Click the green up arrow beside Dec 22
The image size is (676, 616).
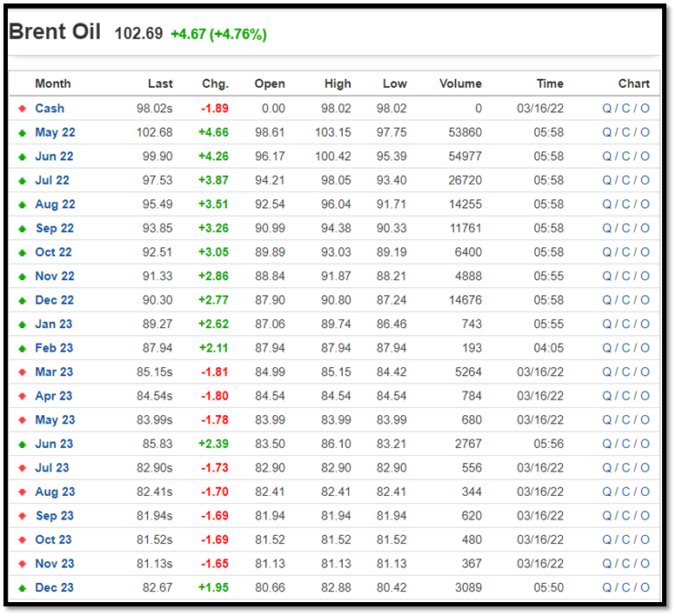pyautogui.click(x=23, y=300)
